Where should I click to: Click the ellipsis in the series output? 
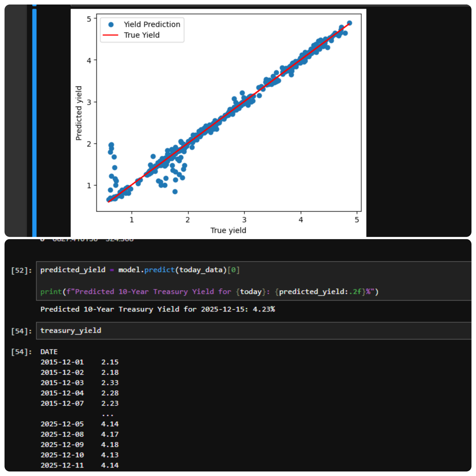[x=108, y=415]
